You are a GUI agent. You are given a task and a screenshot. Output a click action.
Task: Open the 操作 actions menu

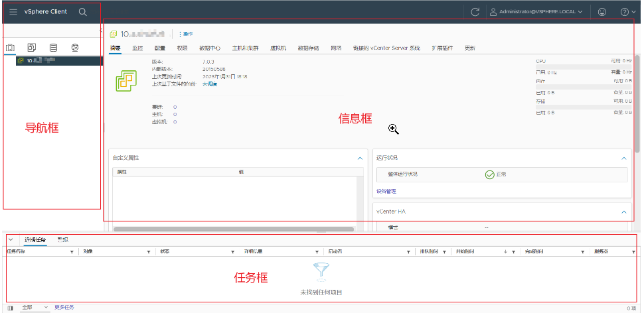tap(186, 34)
